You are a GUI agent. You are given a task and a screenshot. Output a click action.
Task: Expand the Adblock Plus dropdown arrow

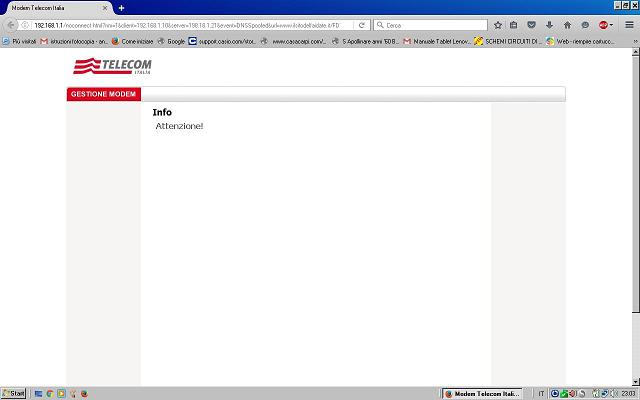(x=612, y=25)
